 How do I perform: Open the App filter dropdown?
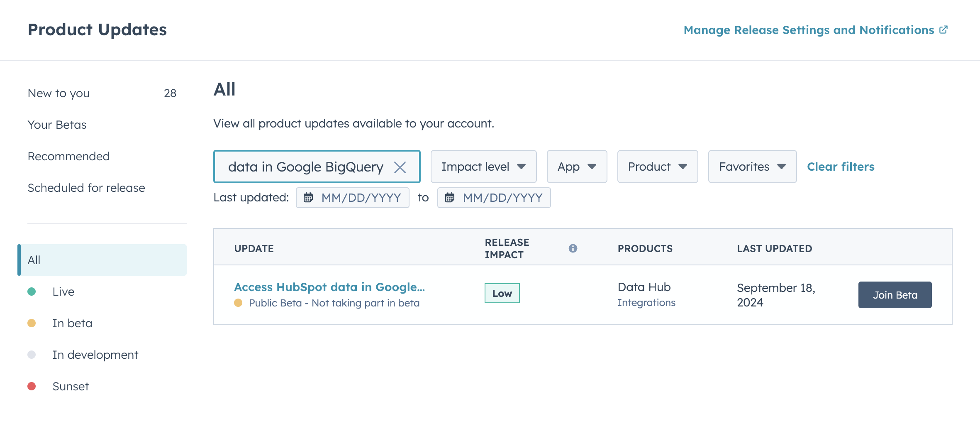[x=577, y=167]
